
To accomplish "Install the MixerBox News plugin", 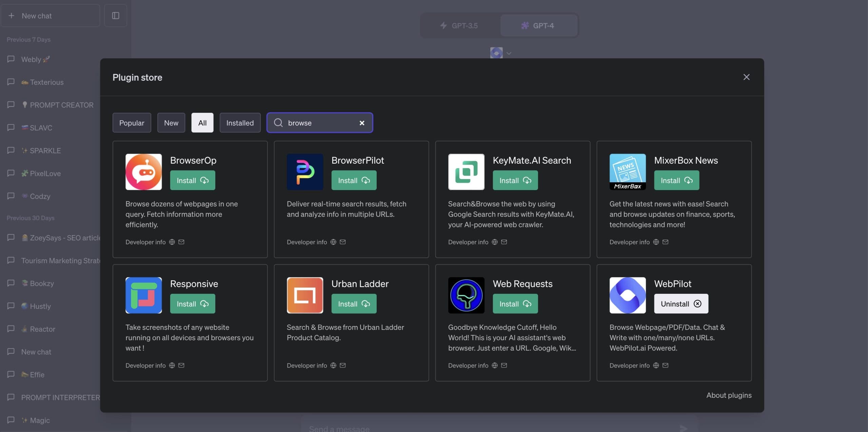I will [677, 180].
